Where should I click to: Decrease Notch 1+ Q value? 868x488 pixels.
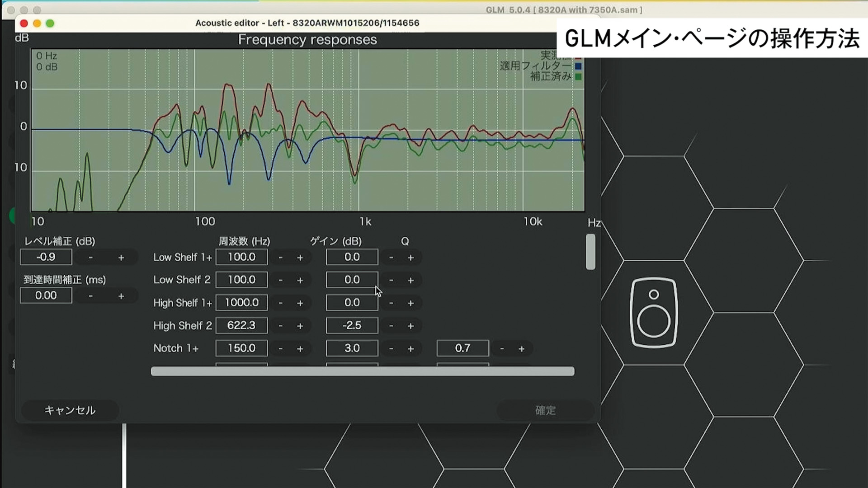point(502,349)
